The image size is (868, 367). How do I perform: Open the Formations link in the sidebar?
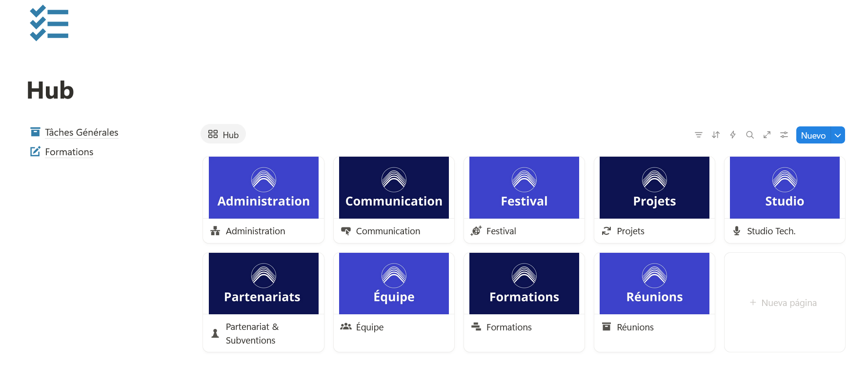[x=69, y=152]
